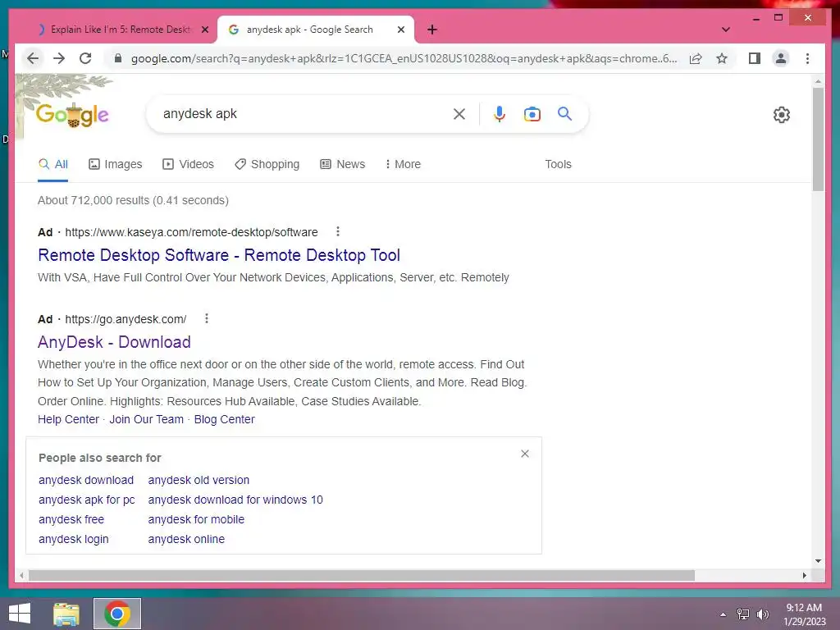Image resolution: width=840 pixels, height=630 pixels.
Task: Expand the More search filters menu
Action: (403, 164)
